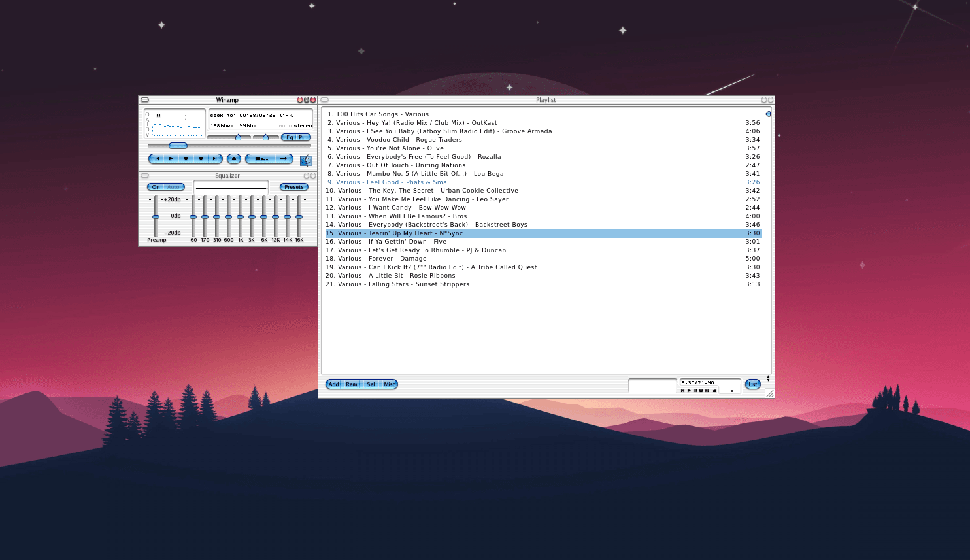Click the 3K equalizer band knob
The width and height of the screenshot is (970, 560).
(252, 216)
